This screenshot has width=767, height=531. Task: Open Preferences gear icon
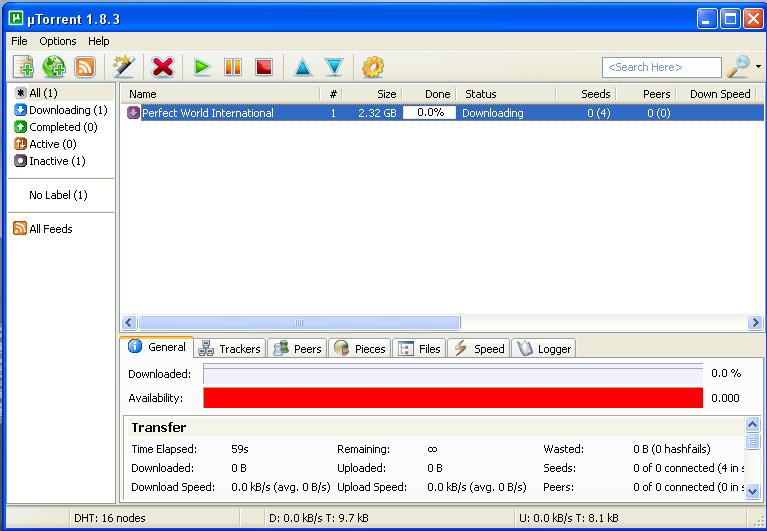coord(373,67)
